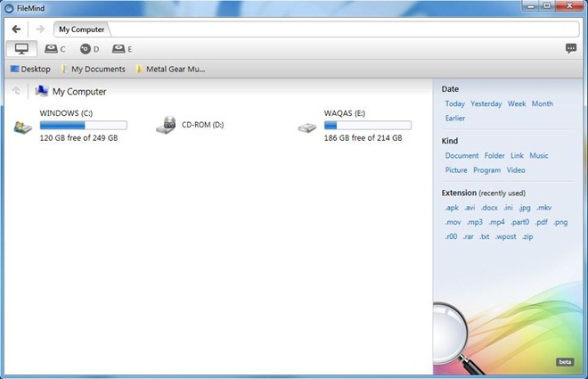Screen dimensions: 588x379
Task: Go back with the left arrow
Action: tap(16, 29)
